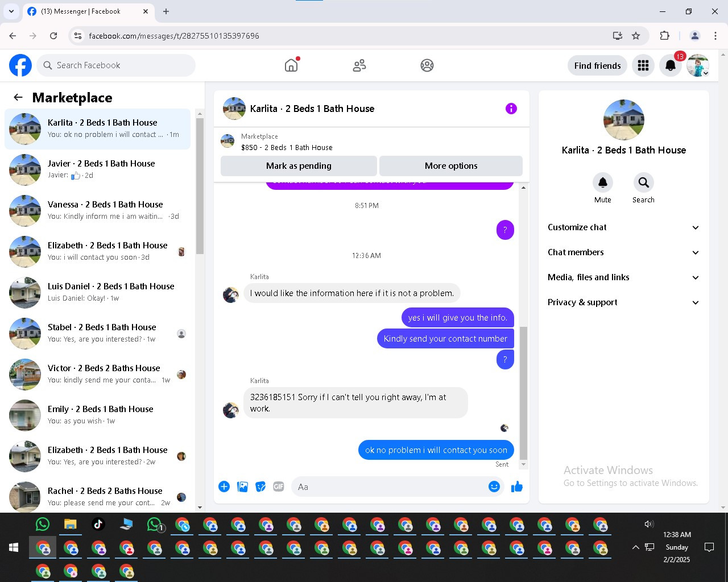
Task: Open the Facebook menu grid icon
Action: pos(643,65)
